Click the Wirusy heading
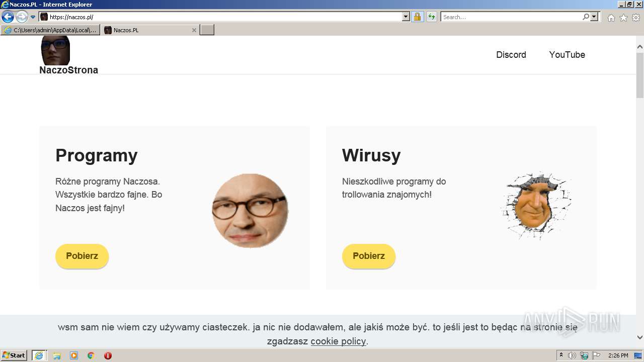The image size is (644, 362). pos(371,155)
